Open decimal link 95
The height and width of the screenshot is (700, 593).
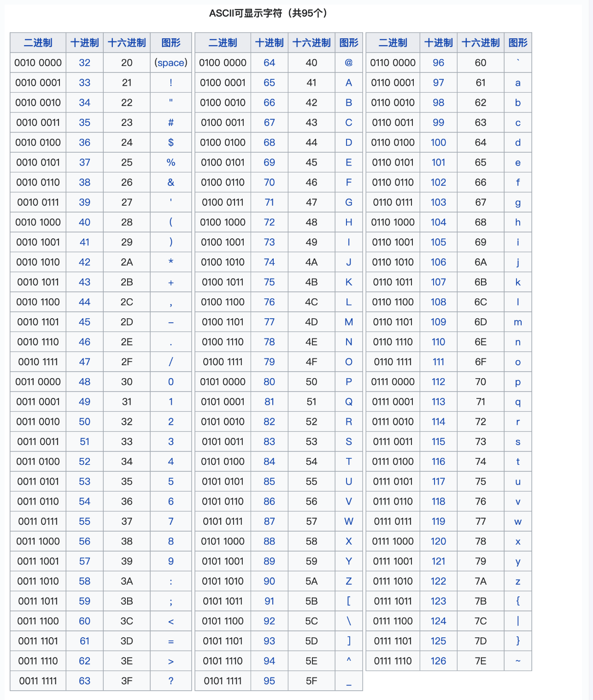(269, 681)
